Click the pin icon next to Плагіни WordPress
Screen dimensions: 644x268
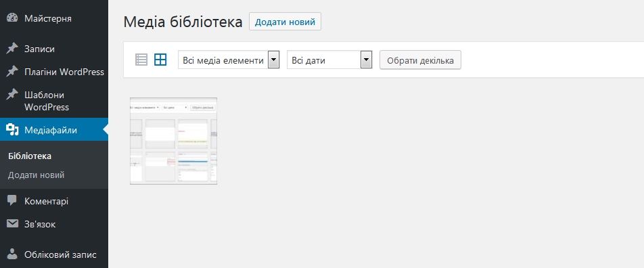coord(12,72)
